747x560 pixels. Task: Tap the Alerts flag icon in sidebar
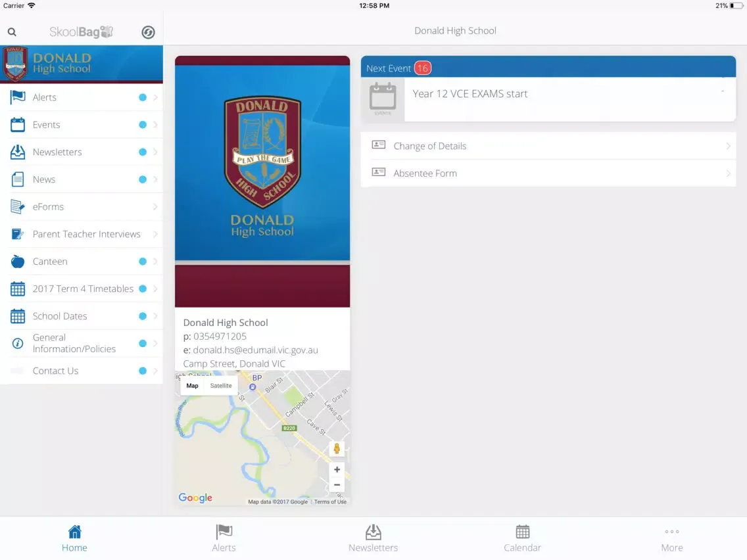click(x=18, y=97)
